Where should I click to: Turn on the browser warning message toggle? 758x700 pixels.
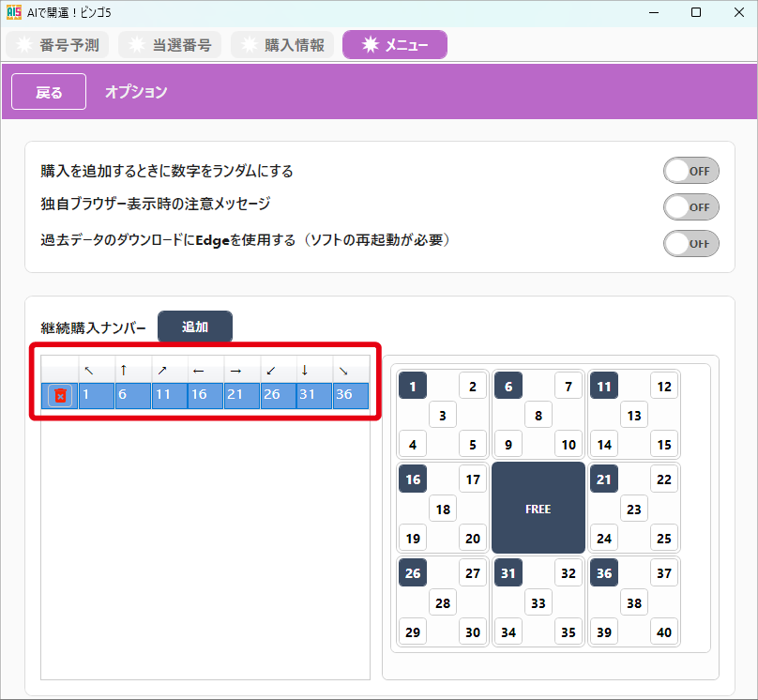pos(691,206)
